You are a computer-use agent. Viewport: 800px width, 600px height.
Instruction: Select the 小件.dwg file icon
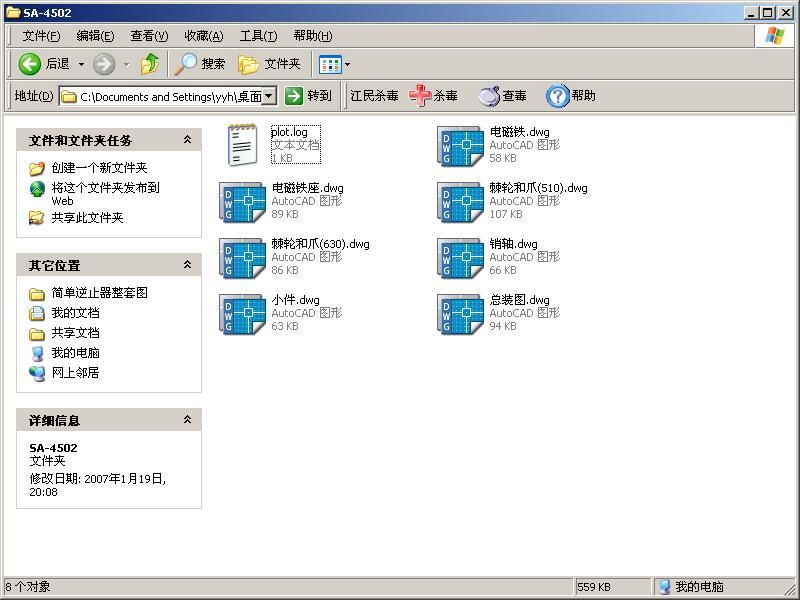[x=242, y=314]
